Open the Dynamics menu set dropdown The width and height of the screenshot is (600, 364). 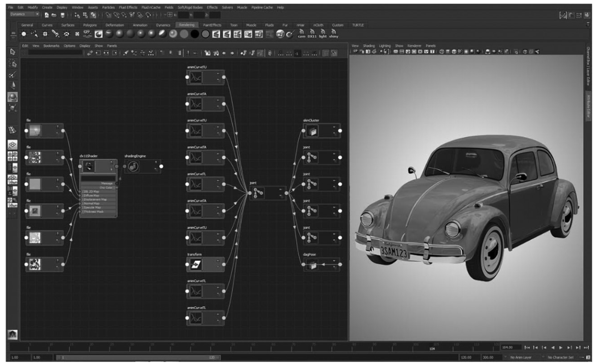click(x=24, y=14)
